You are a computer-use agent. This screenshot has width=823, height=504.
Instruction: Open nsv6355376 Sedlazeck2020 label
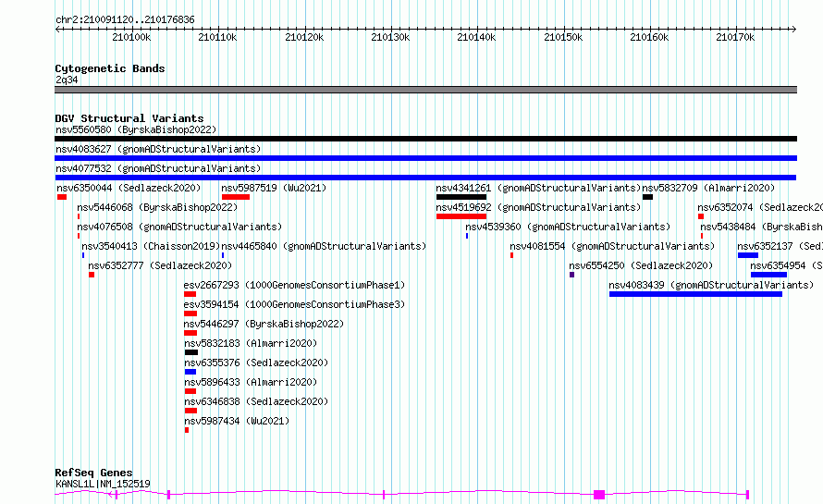point(256,363)
